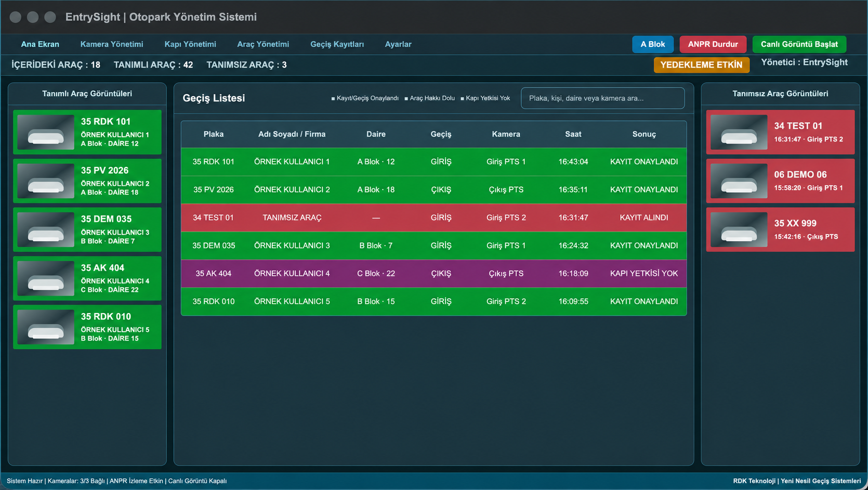
Task: Select the Plaka column header
Action: click(x=214, y=134)
